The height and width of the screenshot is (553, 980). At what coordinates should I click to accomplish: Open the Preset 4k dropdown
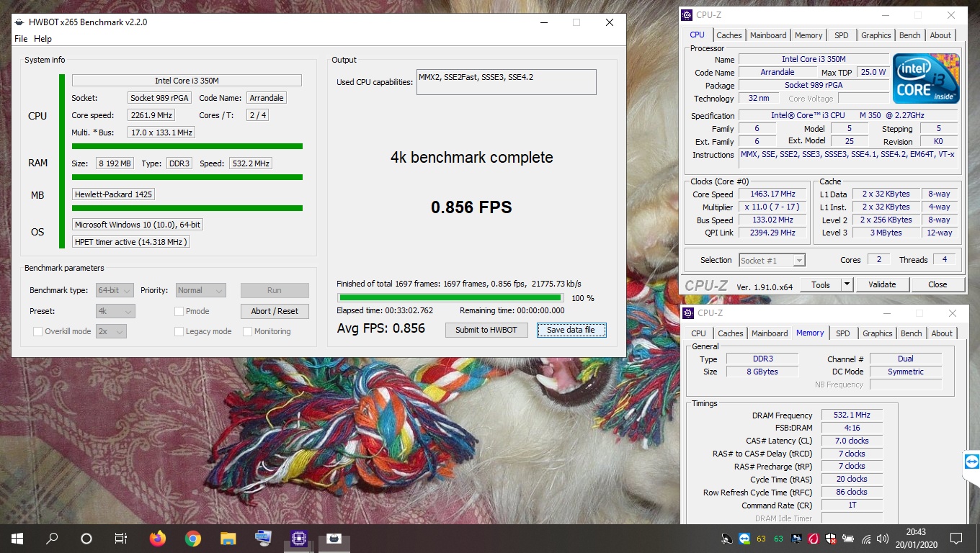[115, 311]
